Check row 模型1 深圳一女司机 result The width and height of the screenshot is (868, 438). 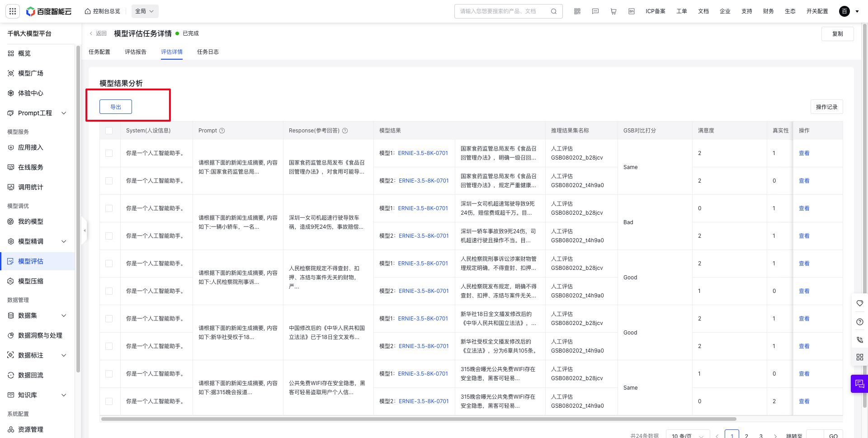109,208
